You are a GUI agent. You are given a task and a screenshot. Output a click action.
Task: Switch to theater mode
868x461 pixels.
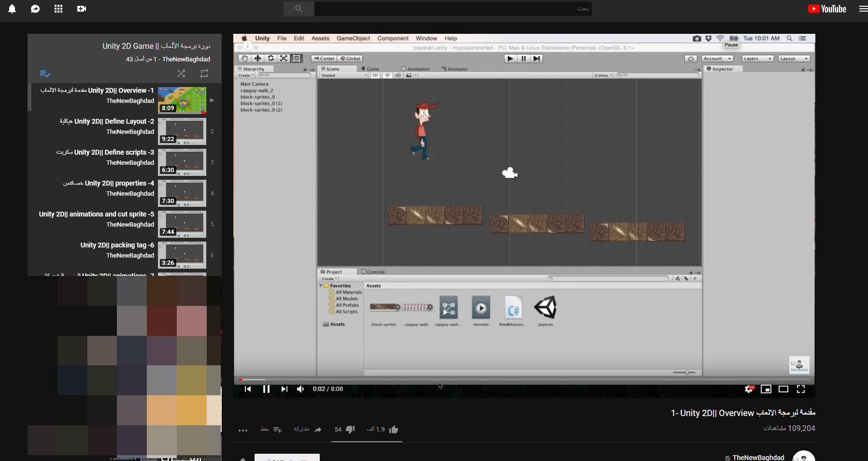coord(783,389)
